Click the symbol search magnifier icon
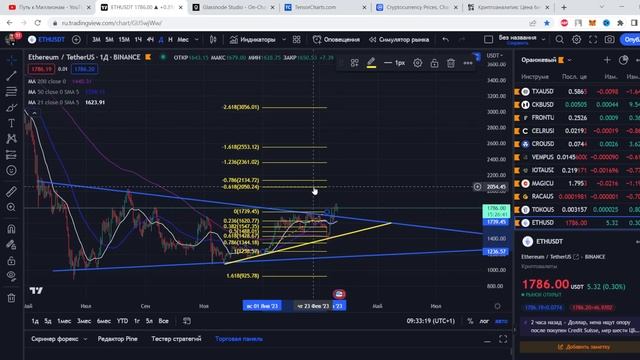Screen dimensions: 640x360 pyautogui.click(x=559, y=40)
